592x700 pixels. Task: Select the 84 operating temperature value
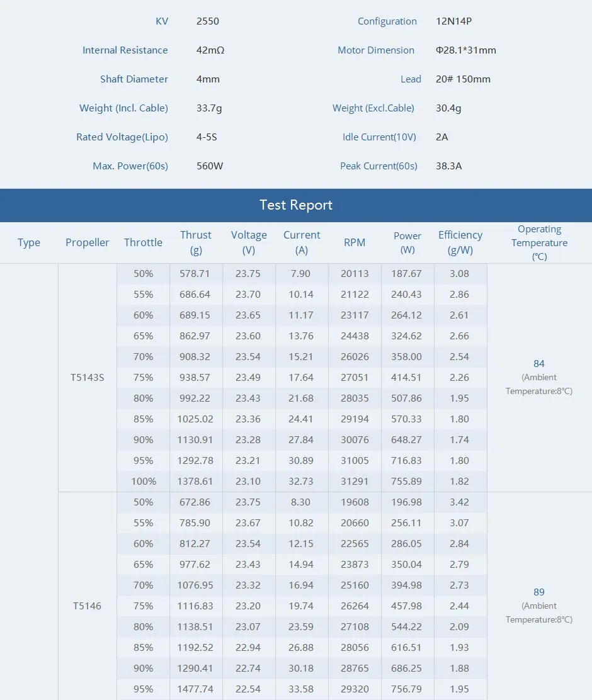click(x=539, y=363)
